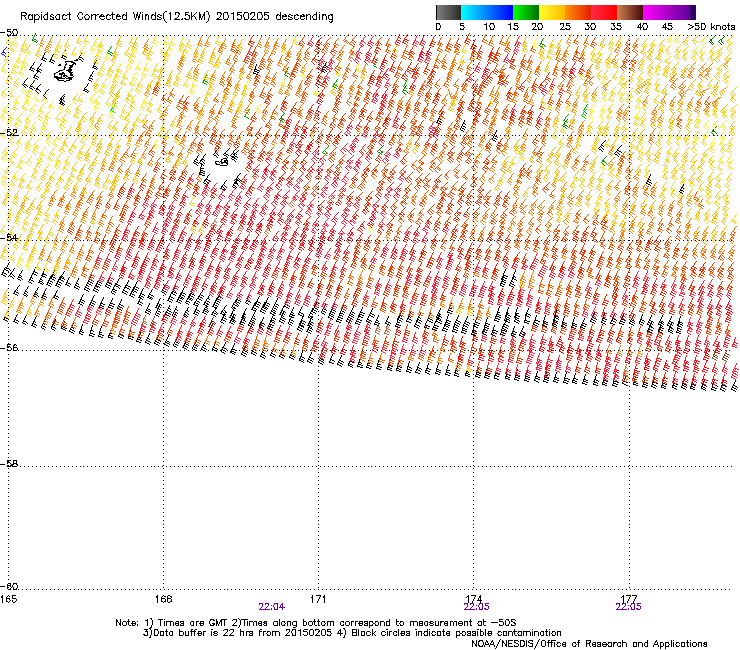740x650 pixels.
Task: Click the latitude label -56
Action: click(x=9, y=348)
